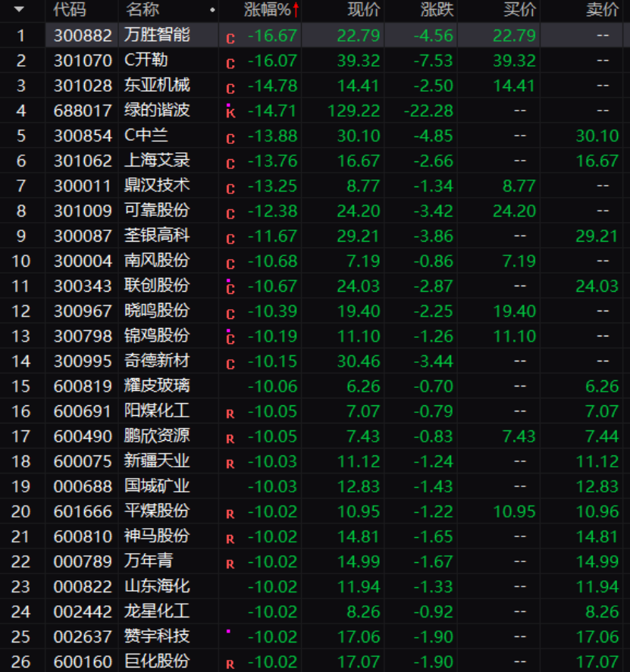Click the red sort arrow beside 涨幅%
Image resolution: width=630 pixels, height=672 pixels.
(296, 11)
